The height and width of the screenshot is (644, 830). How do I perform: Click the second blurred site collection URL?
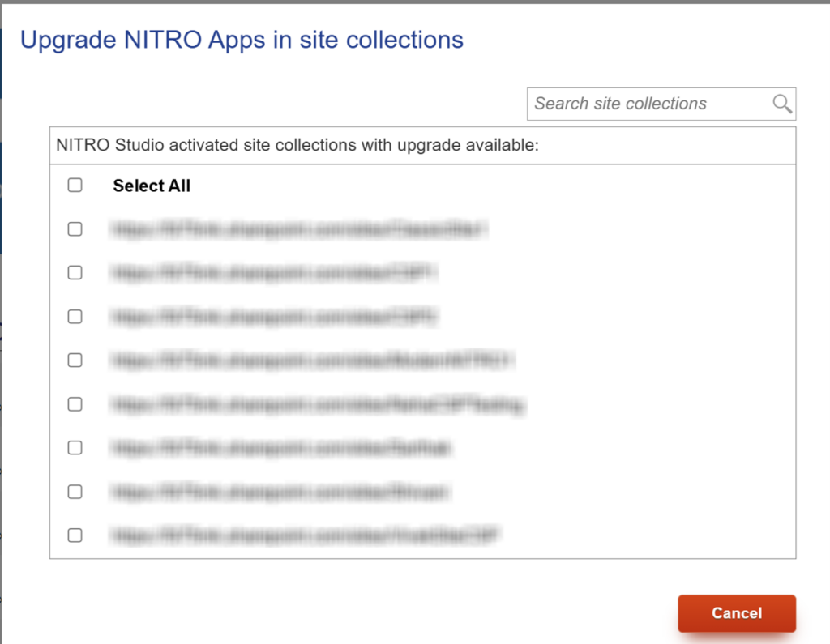(274, 272)
